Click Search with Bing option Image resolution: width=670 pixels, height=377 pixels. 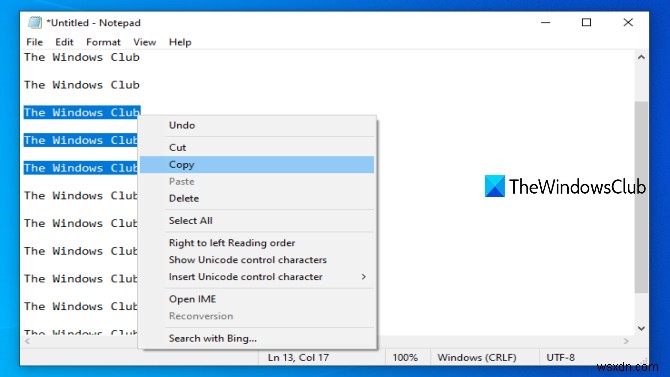pos(257,339)
